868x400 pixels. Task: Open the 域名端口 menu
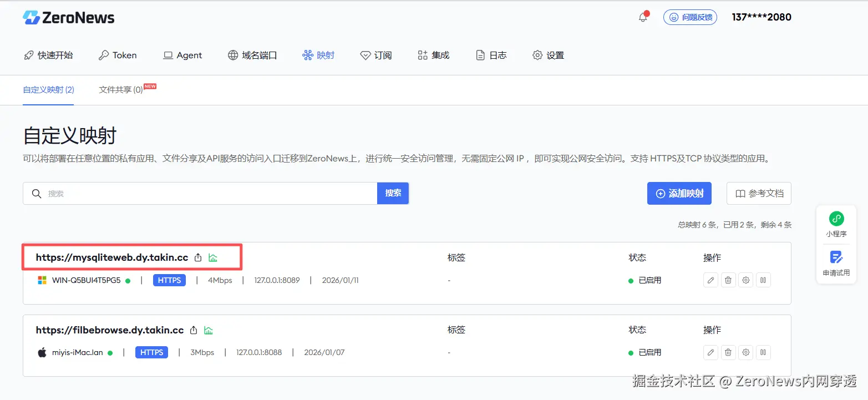[252, 55]
